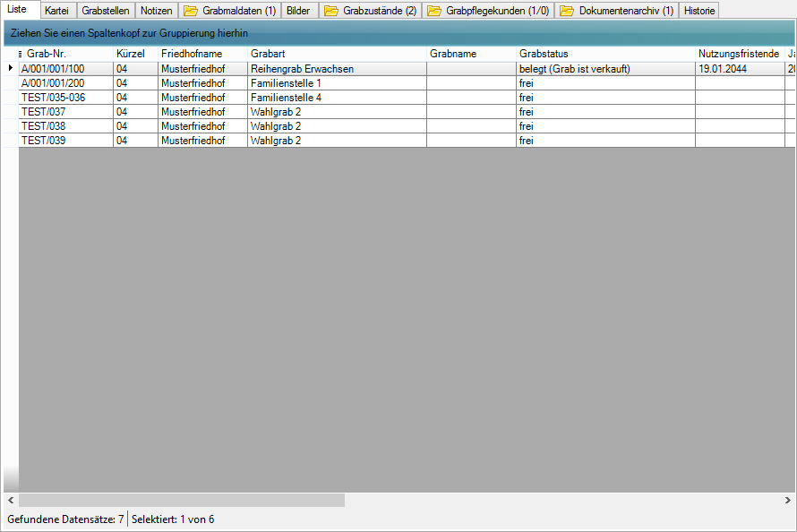Open the Grabstellen tab

coord(106,11)
